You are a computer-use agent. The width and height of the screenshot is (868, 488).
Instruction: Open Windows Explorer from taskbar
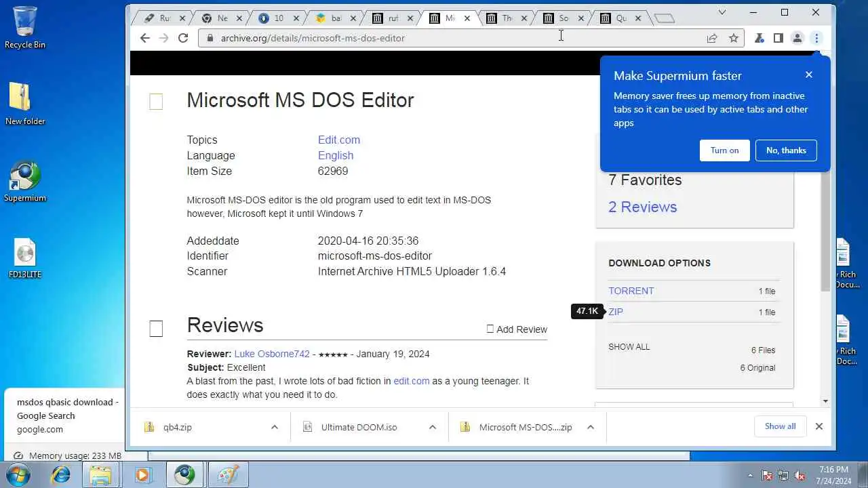point(100,474)
